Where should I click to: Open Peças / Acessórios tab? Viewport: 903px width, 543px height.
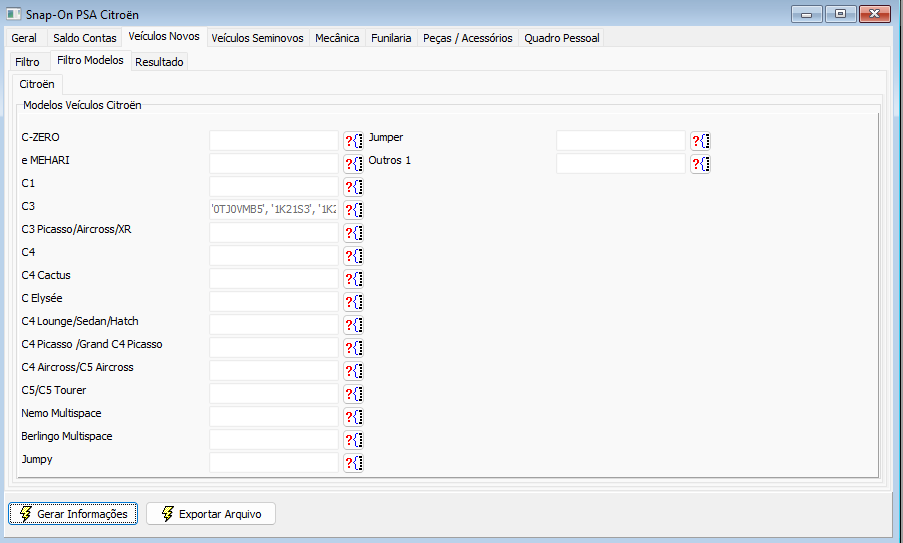pos(468,38)
